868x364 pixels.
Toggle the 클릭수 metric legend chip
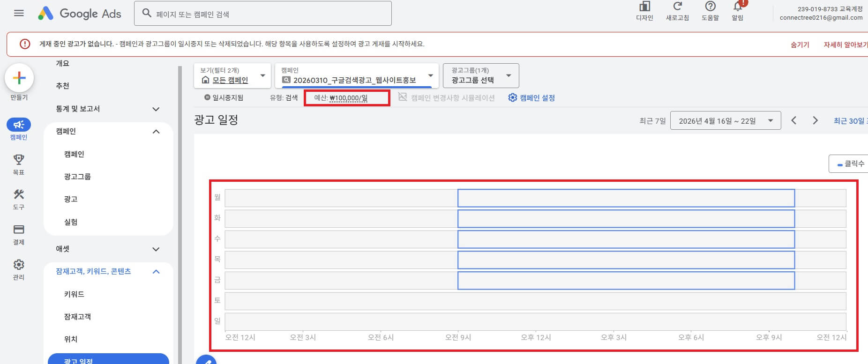coord(849,164)
